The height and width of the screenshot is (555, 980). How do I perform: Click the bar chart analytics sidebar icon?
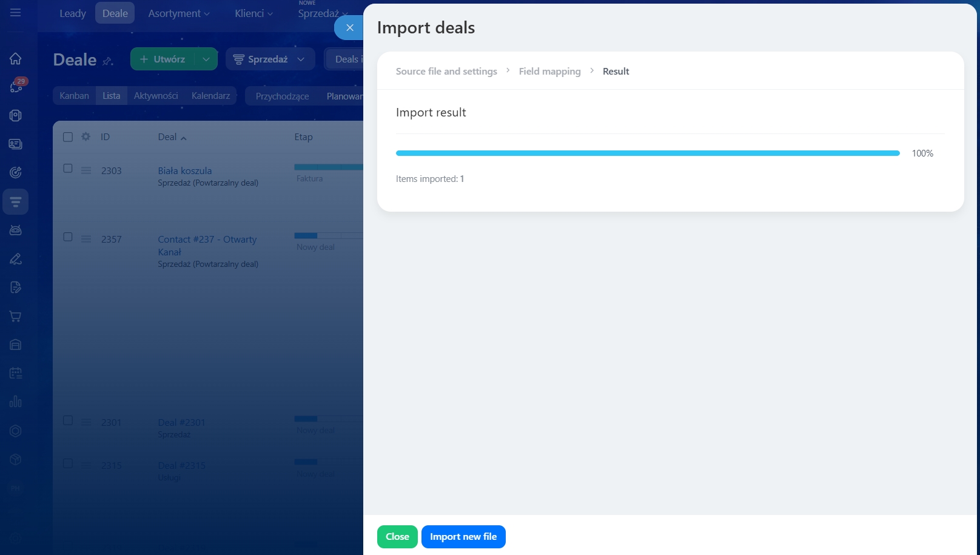click(x=16, y=402)
